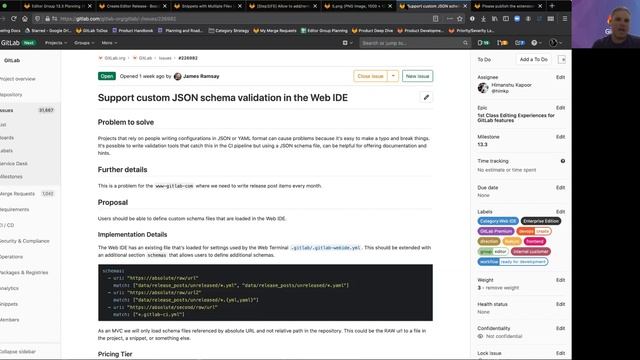The image size is (640, 360).
Task: Focus the 'Search or jump to' field
Action: click(415, 42)
